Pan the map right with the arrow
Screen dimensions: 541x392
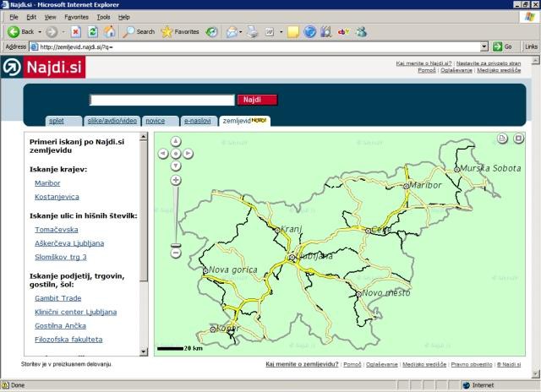click(x=188, y=154)
